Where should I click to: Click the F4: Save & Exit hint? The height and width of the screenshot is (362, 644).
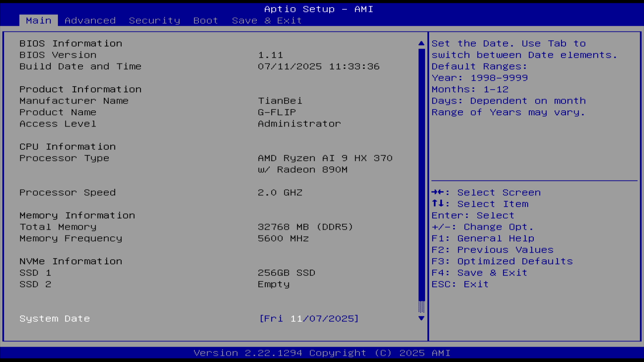point(479,273)
